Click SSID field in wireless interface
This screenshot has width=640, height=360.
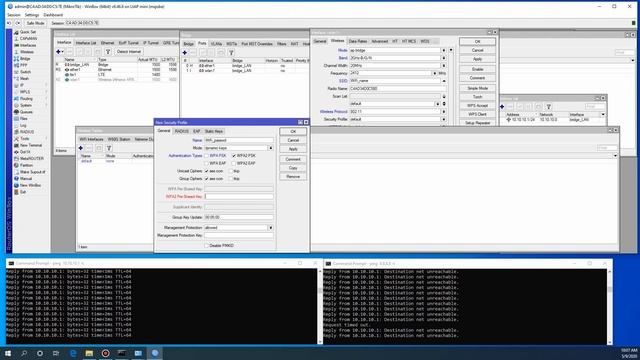(395, 81)
